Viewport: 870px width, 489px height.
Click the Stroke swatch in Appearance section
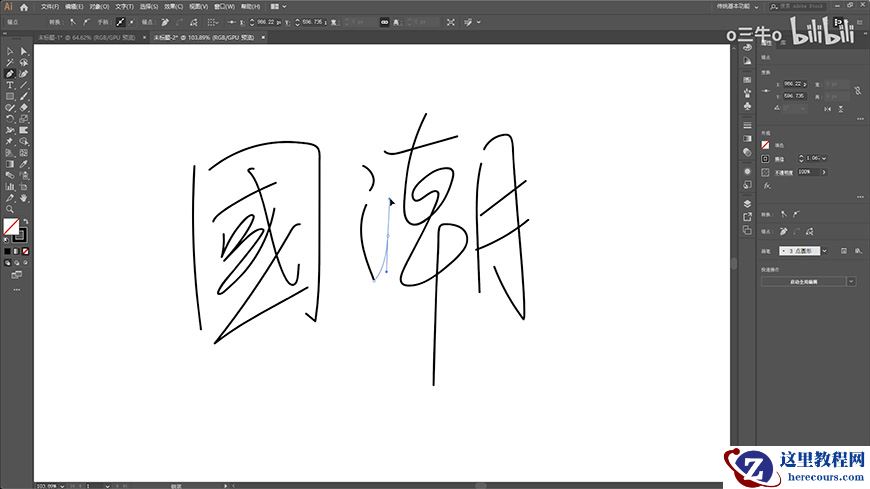[x=765, y=159]
